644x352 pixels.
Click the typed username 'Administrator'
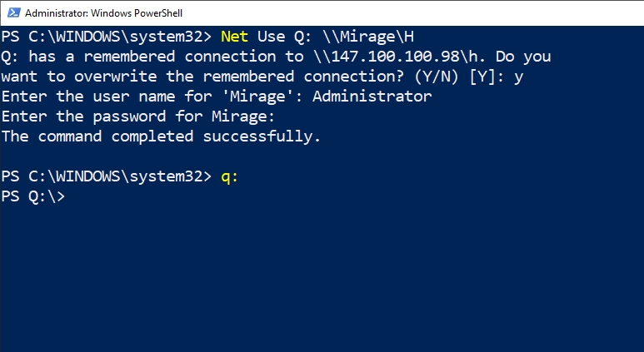[x=372, y=97]
